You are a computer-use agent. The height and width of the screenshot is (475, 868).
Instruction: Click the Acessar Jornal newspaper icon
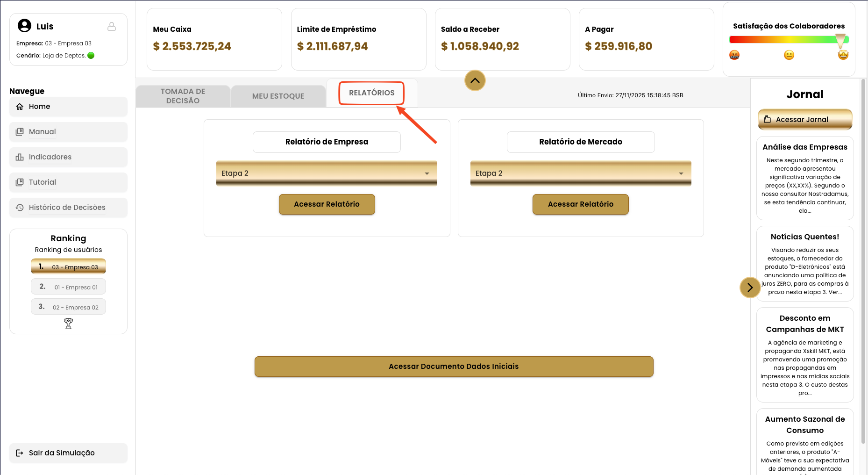767,120
